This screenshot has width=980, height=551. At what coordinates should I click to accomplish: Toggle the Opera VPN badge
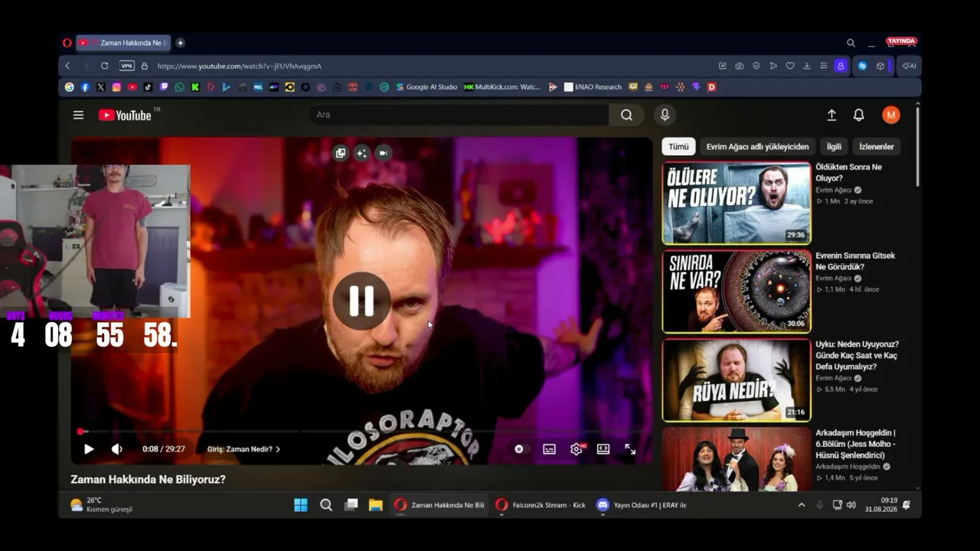point(126,66)
